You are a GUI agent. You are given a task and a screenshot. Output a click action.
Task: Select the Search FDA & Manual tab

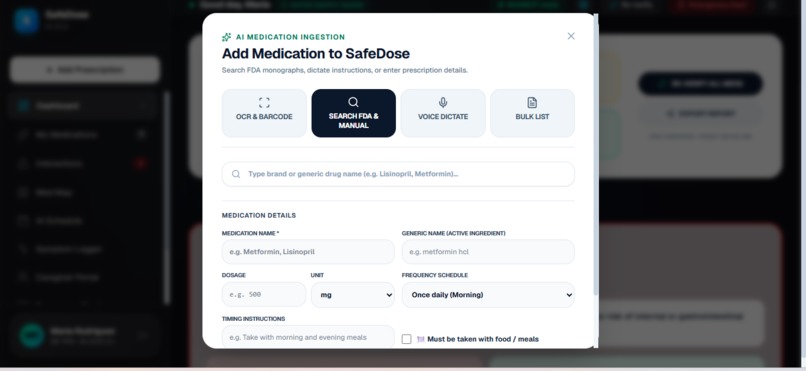354,113
